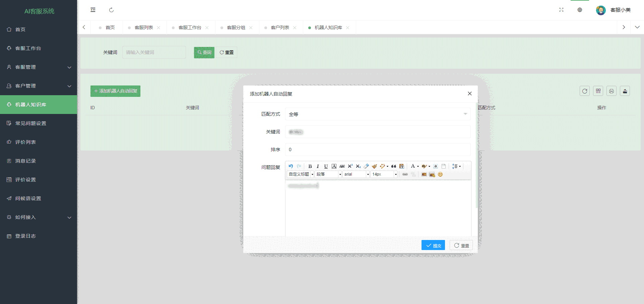Insert an emoticon using smiley icon
The image size is (644, 304).
coord(440,174)
